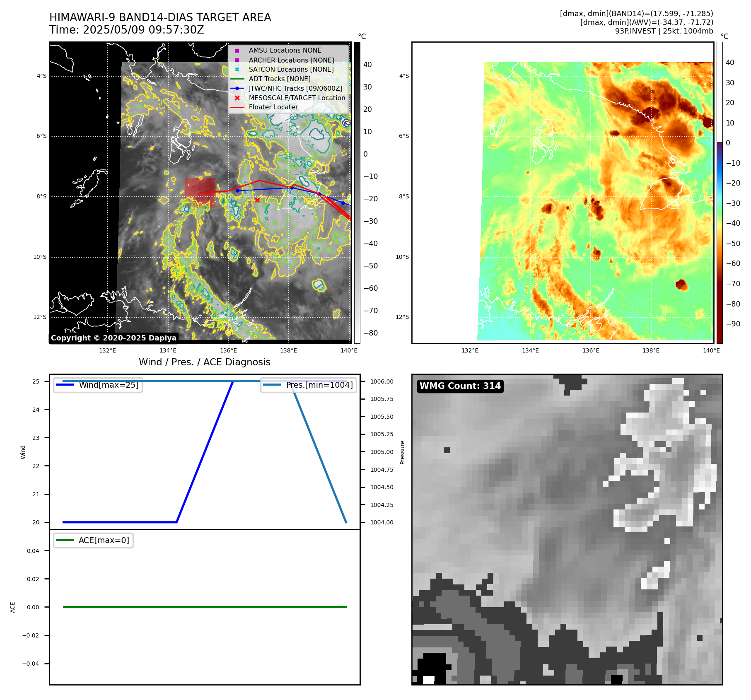The height and width of the screenshot is (700, 751).
Task: Click the 'Wind[max=25]' legend label
Action: tap(109, 385)
